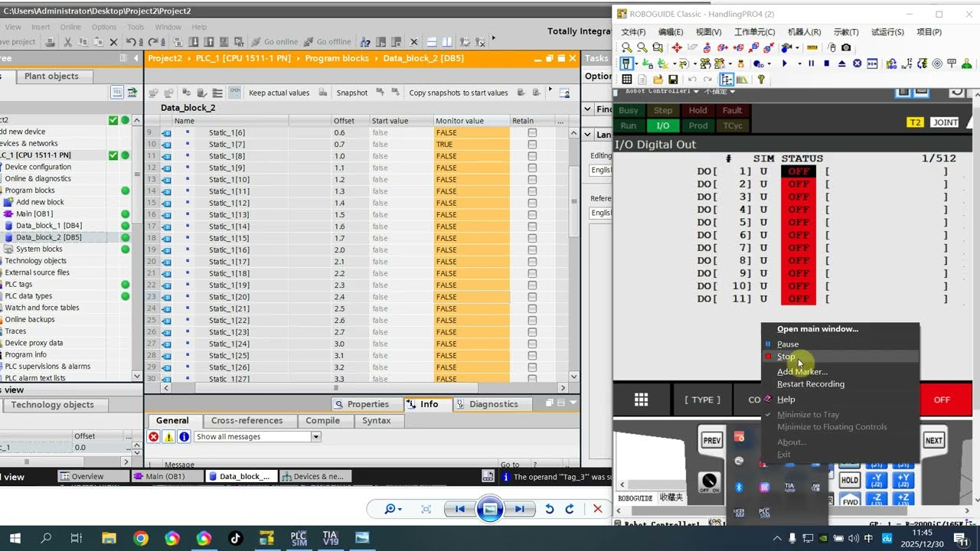
Task: Click the scissors Cut icon in TIA Portal toolbar
Action: click(68, 42)
